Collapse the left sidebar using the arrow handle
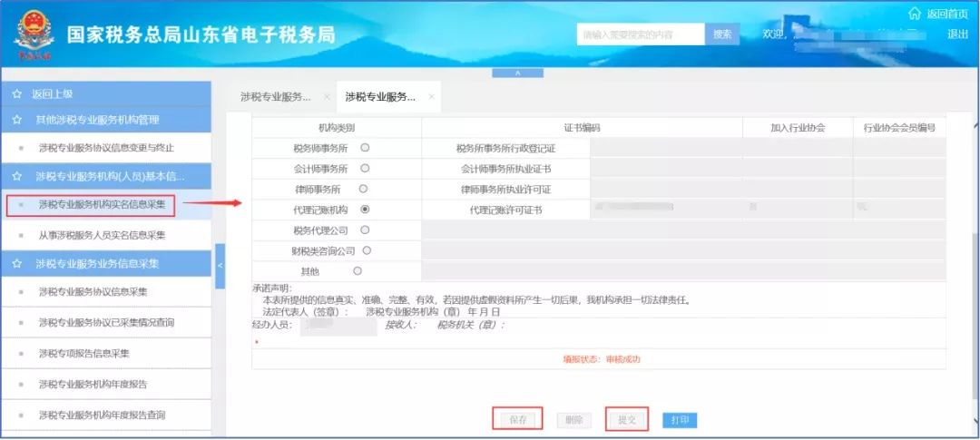This screenshot has height=440, width=980. click(220, 266)
